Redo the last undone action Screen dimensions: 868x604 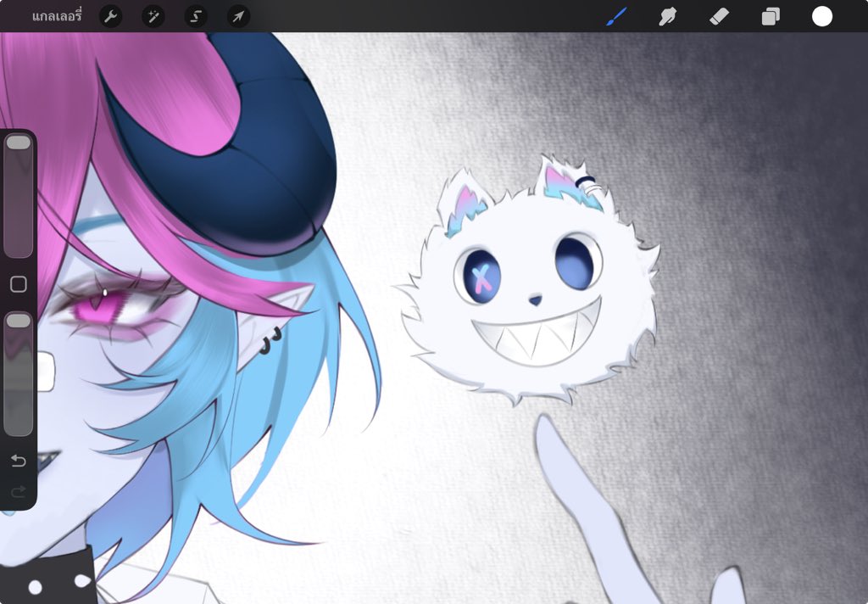pyautogui.click(x=19, y=491)
